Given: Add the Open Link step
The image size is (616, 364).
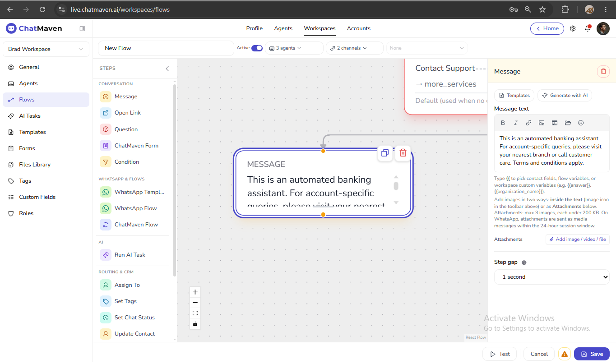Looking at the screenshot, I should tap(134, 113).
